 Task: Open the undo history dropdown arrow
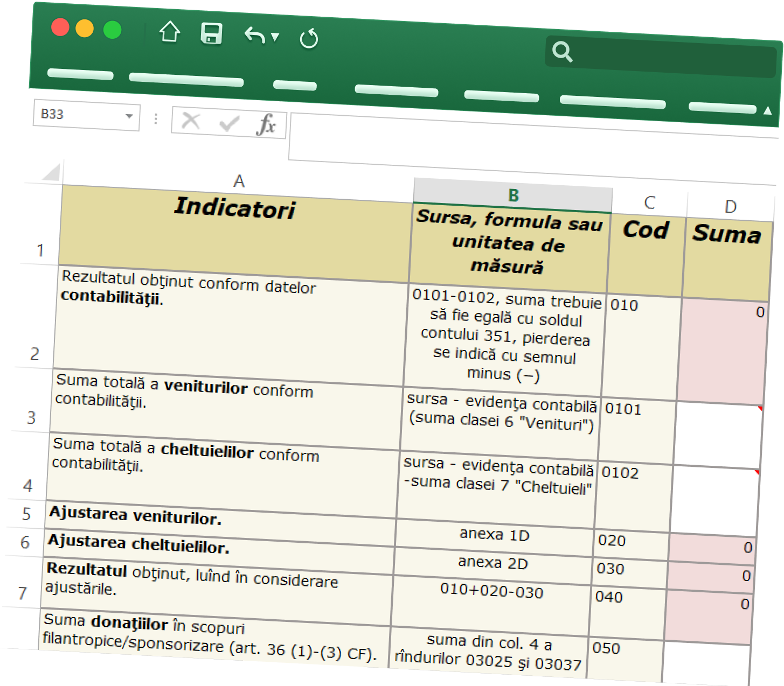(x=275, y=37)
